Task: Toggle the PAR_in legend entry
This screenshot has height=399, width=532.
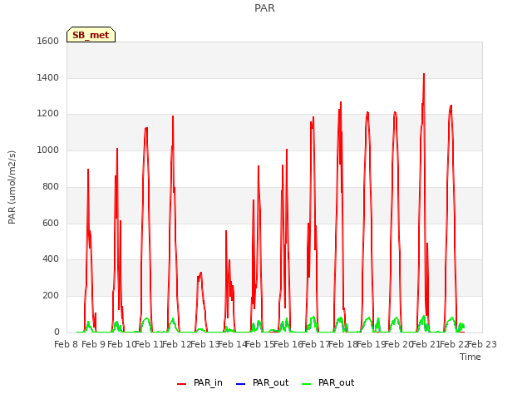Action: click(x=199, y=382)
